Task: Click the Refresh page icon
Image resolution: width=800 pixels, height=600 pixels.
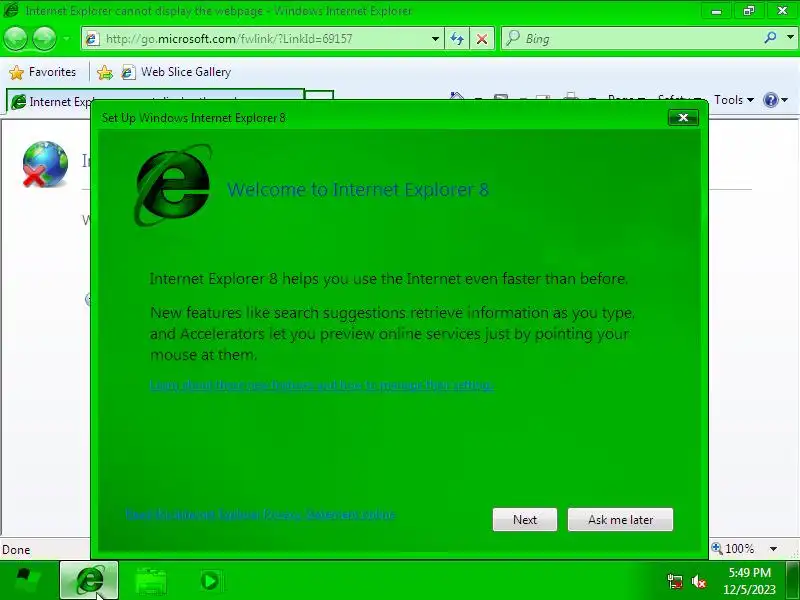Action: pyautogui.click(x=457, y=39)
